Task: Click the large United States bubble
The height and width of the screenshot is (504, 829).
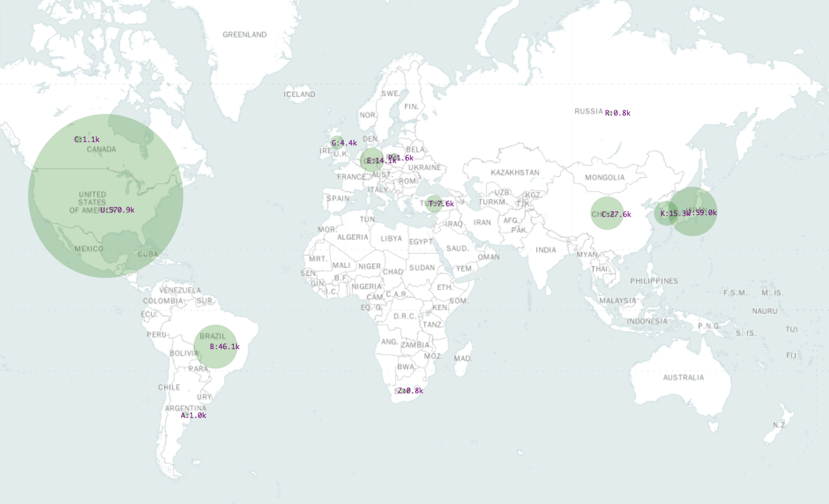Action: 106,196
